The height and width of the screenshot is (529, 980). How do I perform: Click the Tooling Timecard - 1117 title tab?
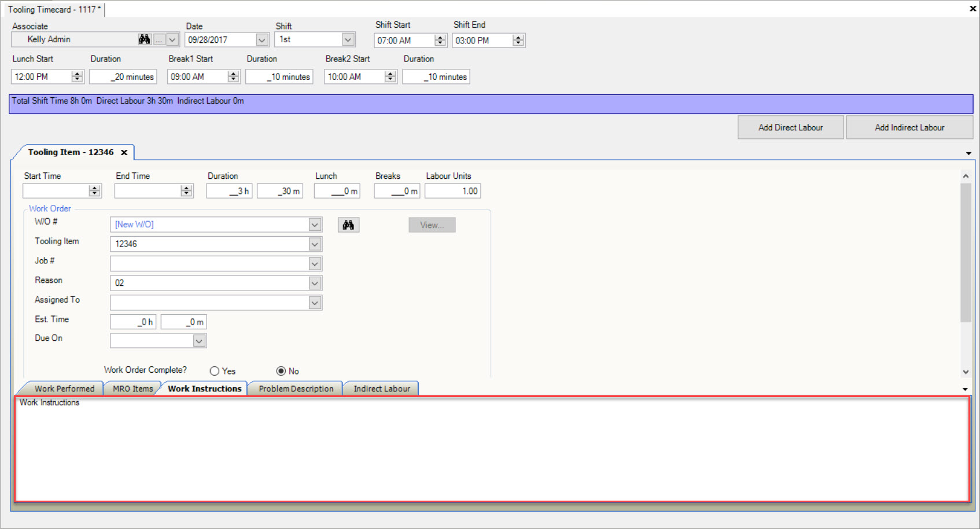pyautogui.click(x=54, y=9)
